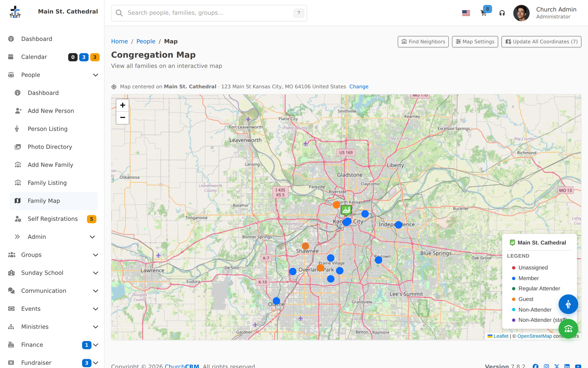Image resolution: width=588 pixels, height=368 pixels.
Task: Click the green church marker on map
Action: [x=346, y=210]
